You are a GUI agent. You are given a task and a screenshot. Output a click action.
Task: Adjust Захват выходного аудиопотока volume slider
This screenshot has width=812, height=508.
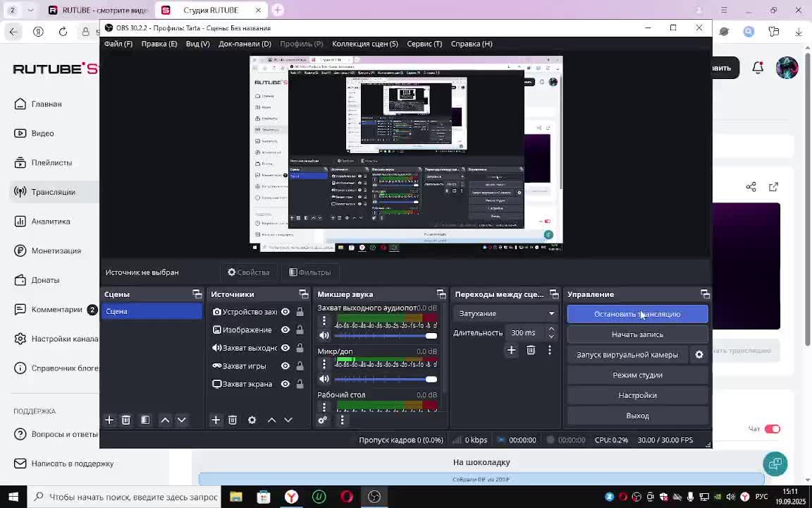386,336
